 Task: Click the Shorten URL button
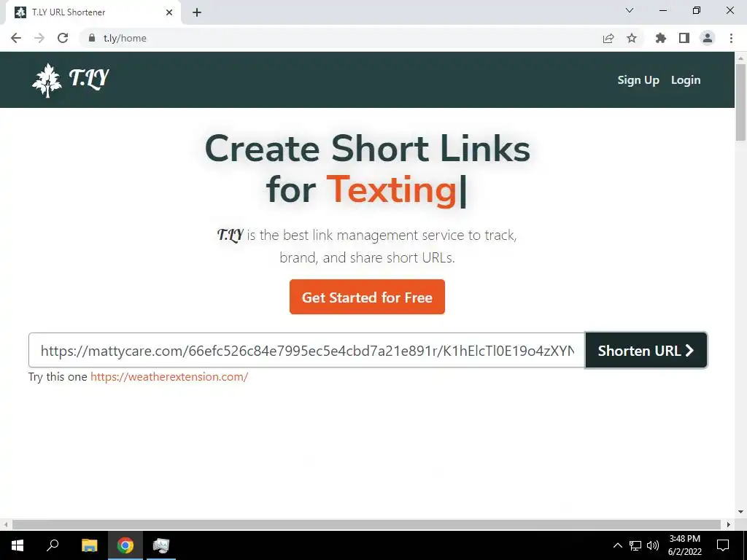(x=646, y=351)
